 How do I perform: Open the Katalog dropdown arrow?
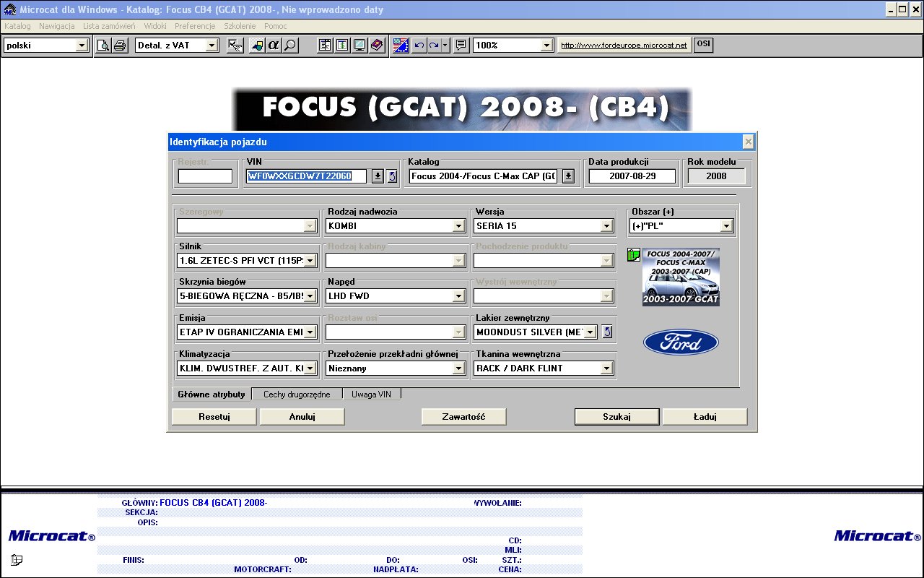(568, 176)
